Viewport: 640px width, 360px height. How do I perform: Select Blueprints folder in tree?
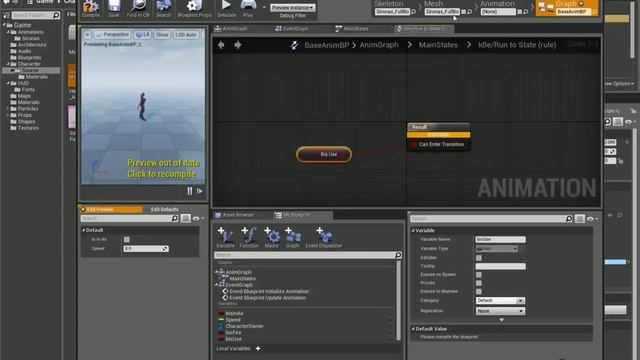coord(29,58)
